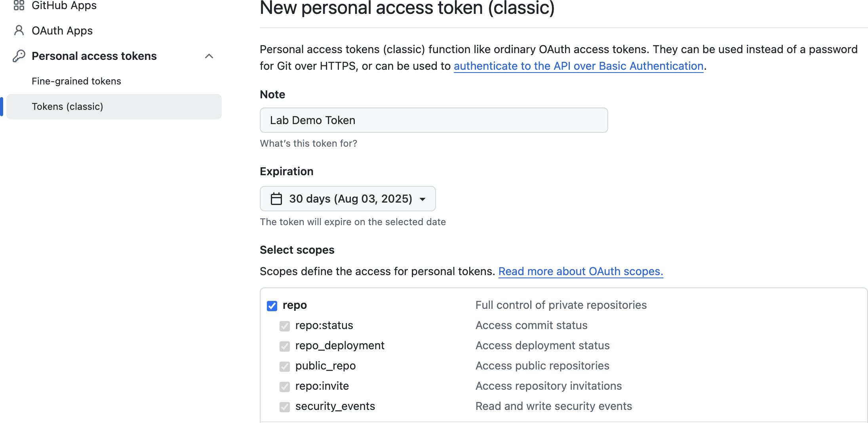Click the OAuth Apps person icon
This screenshot has width=868, height=423.
pyautogui.click(x=19, y=31)
